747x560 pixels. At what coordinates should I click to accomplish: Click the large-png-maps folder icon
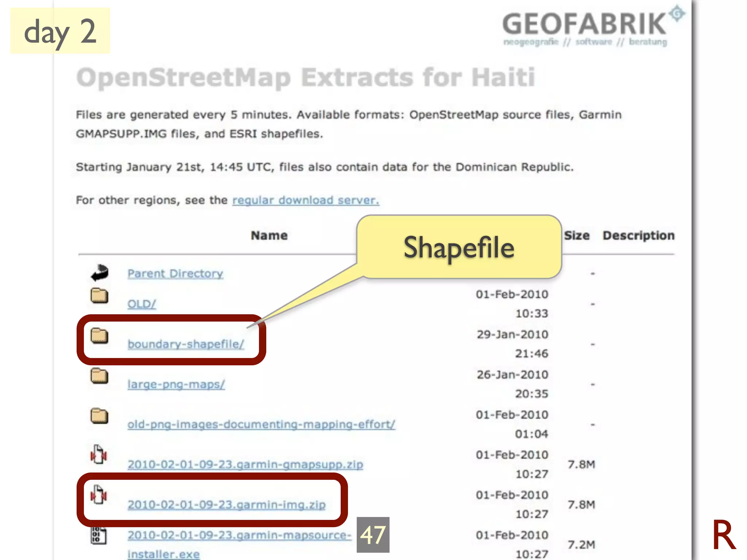coord(99,376)
